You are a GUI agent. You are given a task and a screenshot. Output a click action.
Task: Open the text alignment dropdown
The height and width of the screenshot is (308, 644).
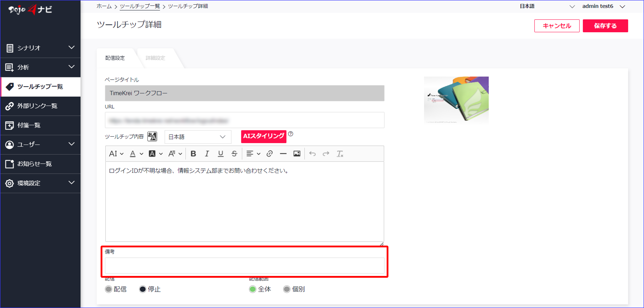(x=253, y=154)
